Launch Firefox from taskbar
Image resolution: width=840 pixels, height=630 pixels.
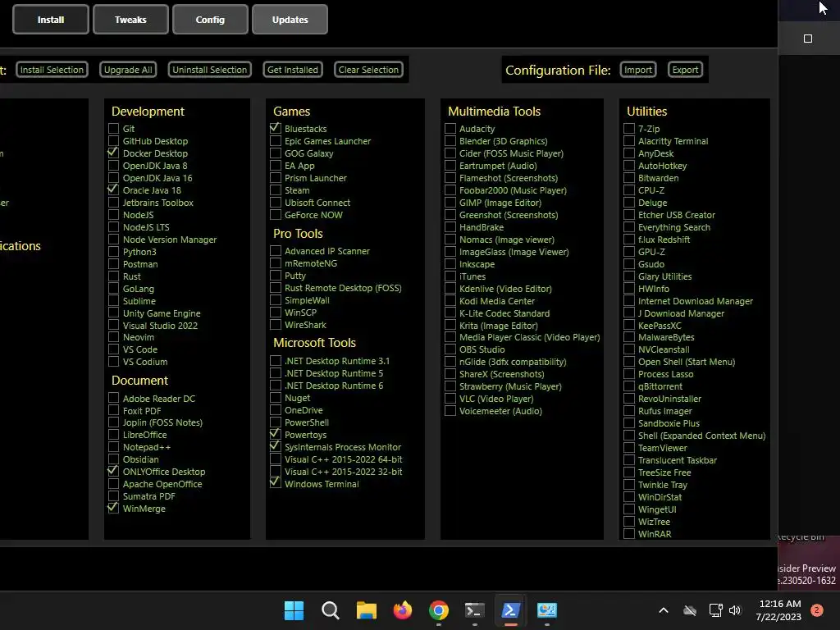click(402, 610)
